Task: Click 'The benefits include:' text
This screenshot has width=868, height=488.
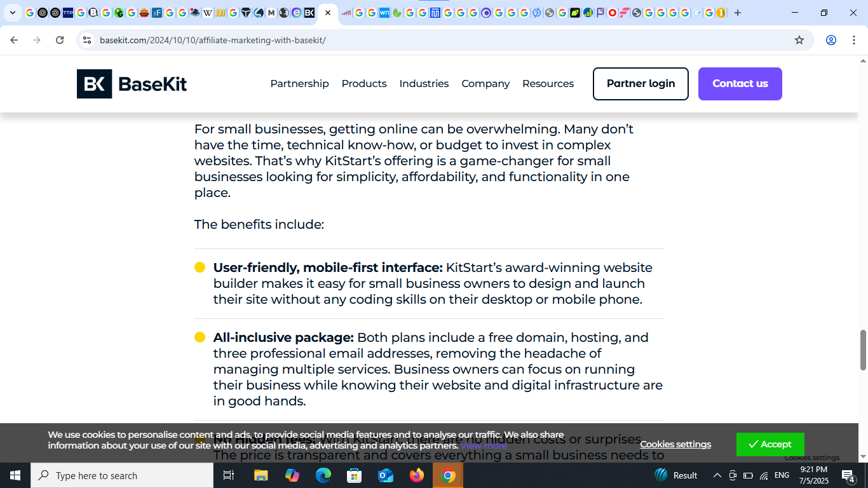Action: click(x=259, y=224)
